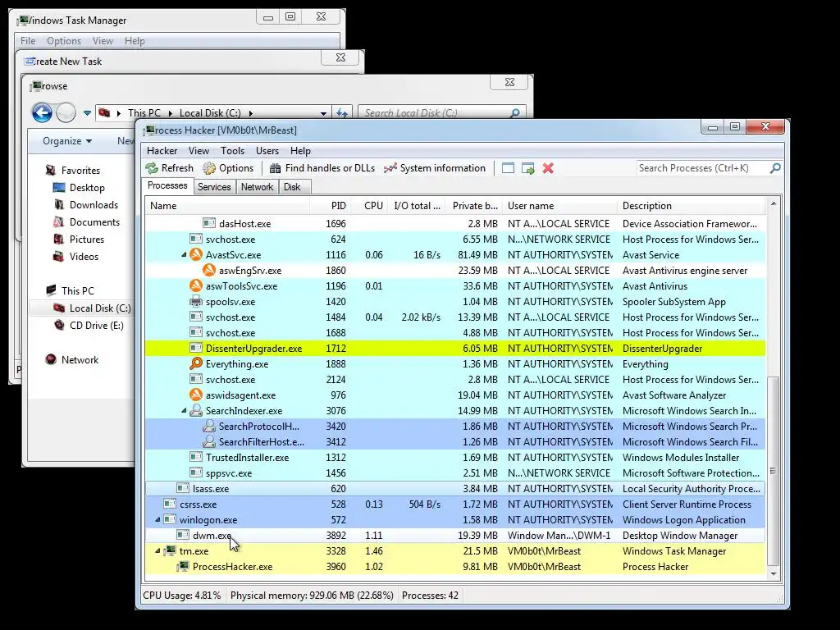Click the CPU Usage status bar entry
The height and width of the screenshot is (630, 840).
point(181,596)
